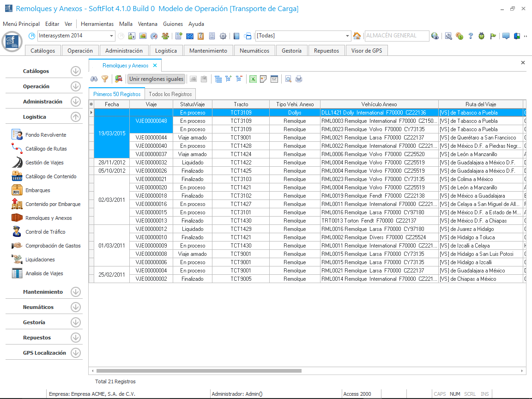
Task: Export grid to Excel icon
Action: click(x=253, y=79)
